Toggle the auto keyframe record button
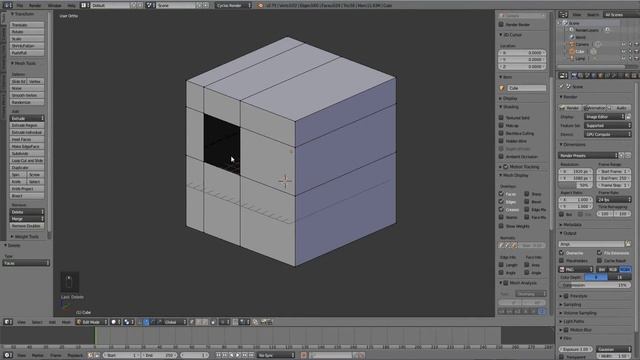640x360 pixels. [x=303, y=355]
